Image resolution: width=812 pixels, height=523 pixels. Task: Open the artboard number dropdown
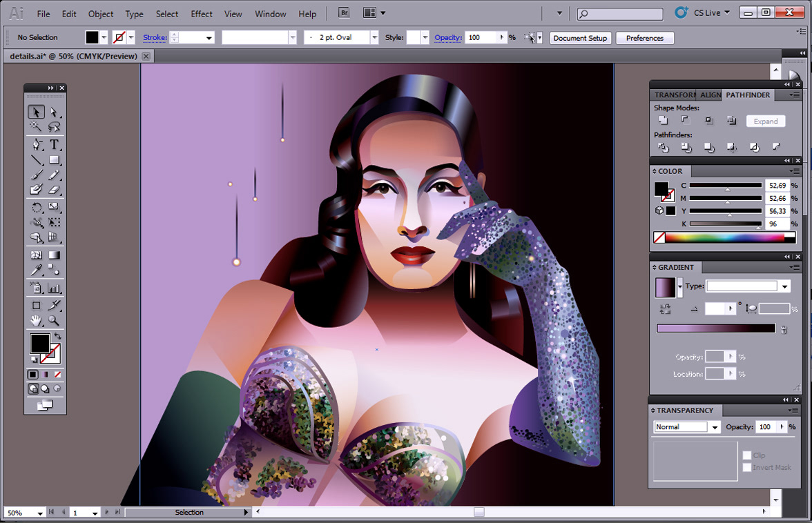95,513
